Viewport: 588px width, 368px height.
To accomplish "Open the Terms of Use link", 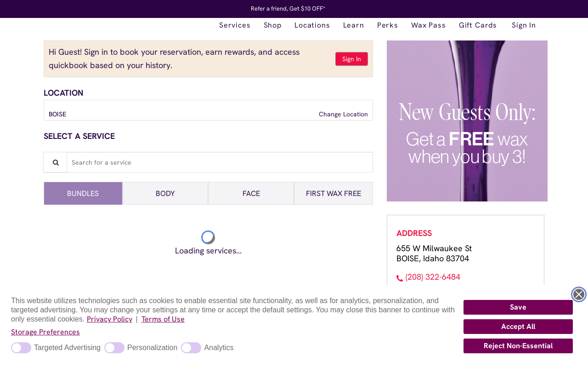I will pyautogui.click(x=163, y=319).
